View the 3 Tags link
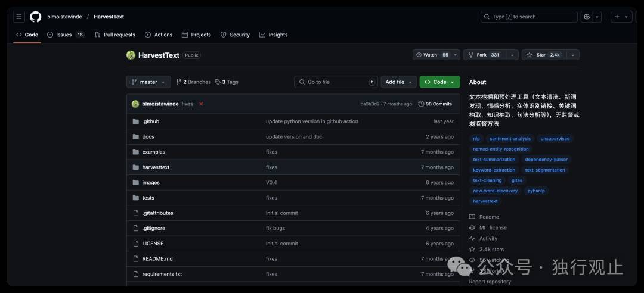This screenshot has width=644, height=293. (227, 82)
